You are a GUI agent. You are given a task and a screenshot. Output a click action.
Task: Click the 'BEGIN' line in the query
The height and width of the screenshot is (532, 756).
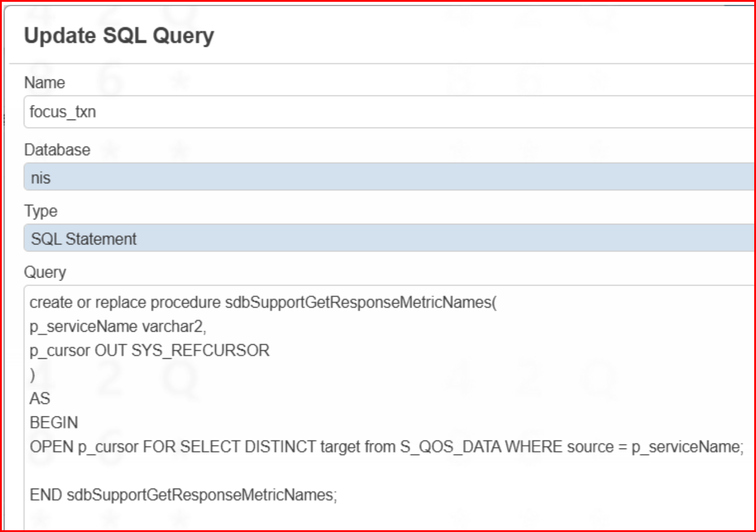click(54, 423)
